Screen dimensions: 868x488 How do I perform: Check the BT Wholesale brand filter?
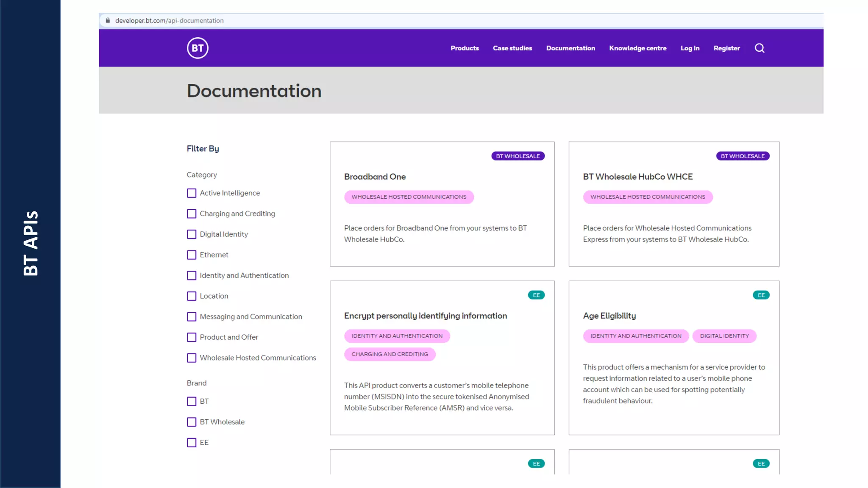[192, 422]
